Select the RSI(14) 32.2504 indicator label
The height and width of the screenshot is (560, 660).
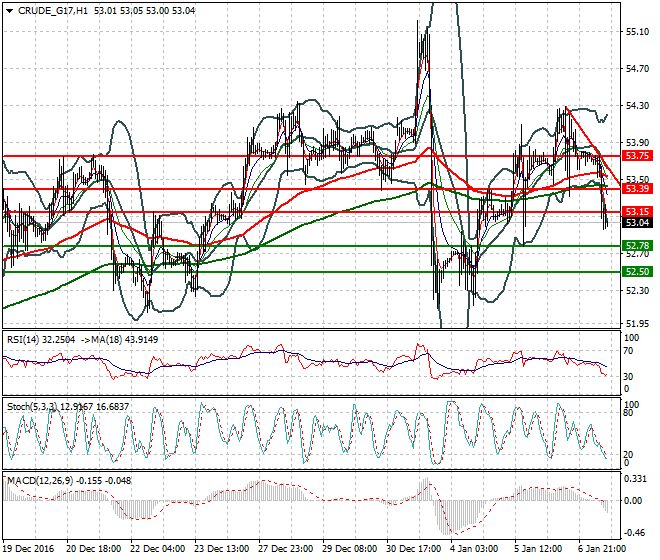41,339
